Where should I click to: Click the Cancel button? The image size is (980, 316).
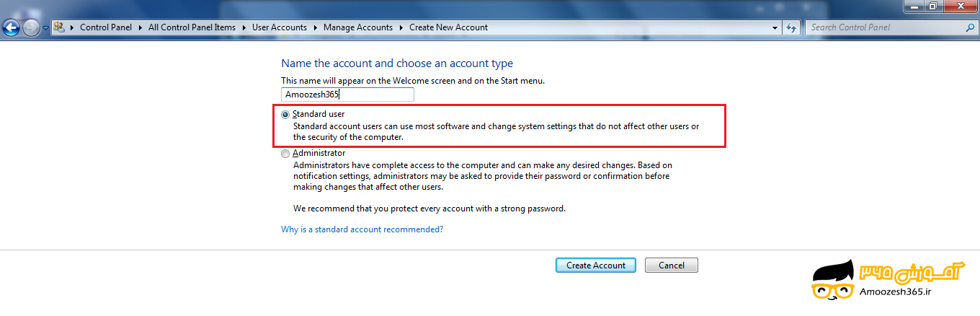672,265
